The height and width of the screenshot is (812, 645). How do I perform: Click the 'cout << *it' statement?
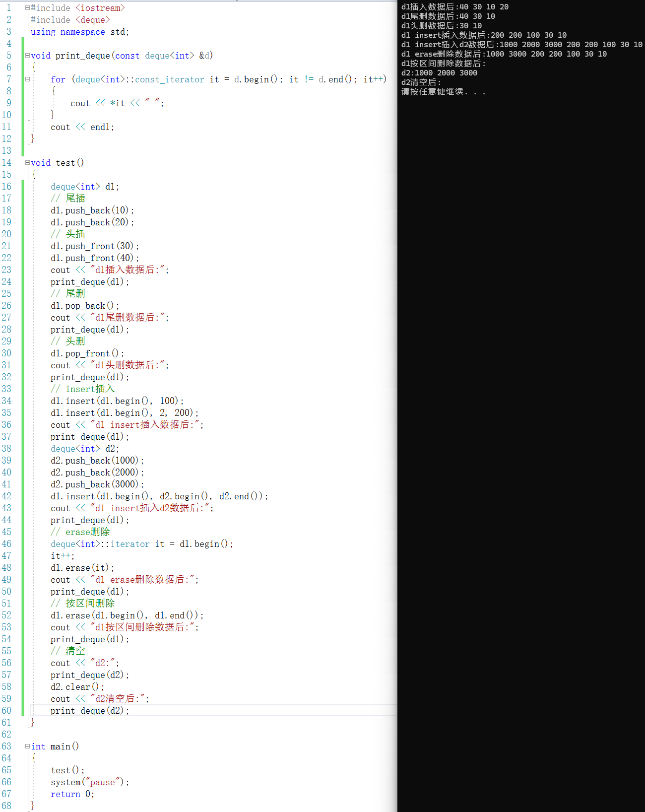(x=117, y=103)
